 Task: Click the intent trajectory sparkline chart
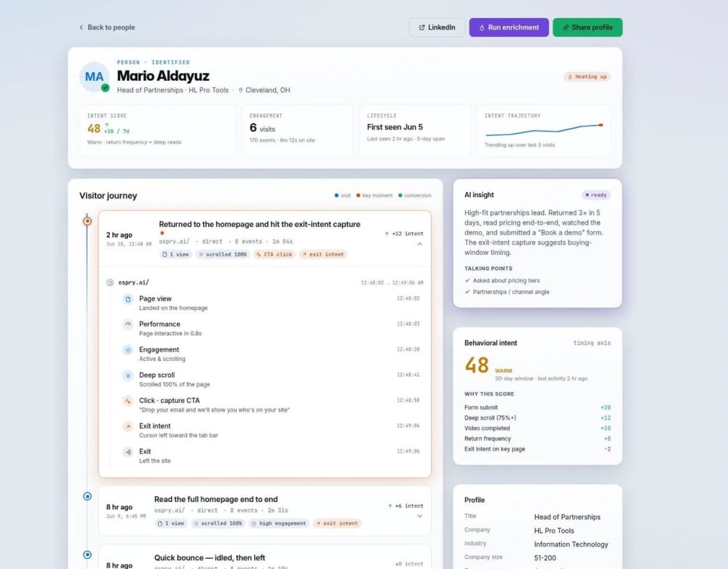[x=544, y=130]
